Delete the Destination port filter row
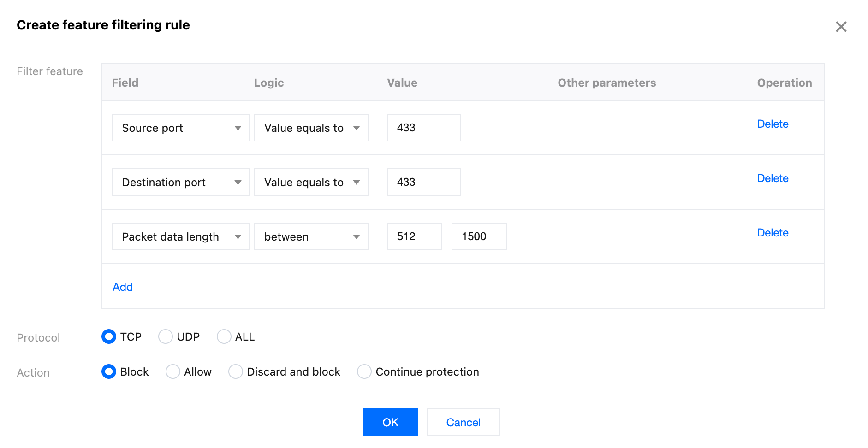Viewport: 868px width, 448px height. [773, 178]
